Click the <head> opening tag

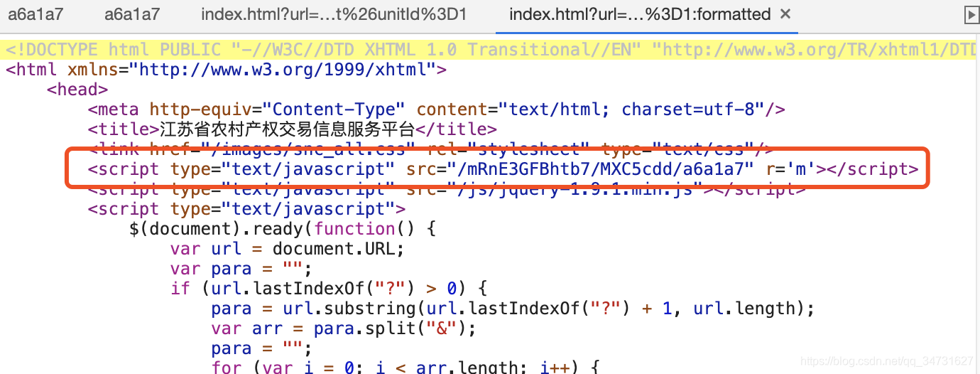click(77, 90)
